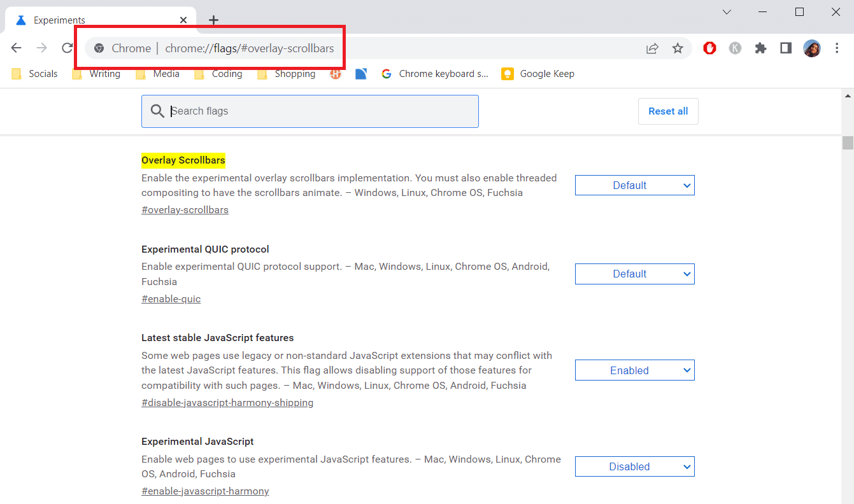Open Overlay Scrollbars Default dropdown

[x=634, y=185]
